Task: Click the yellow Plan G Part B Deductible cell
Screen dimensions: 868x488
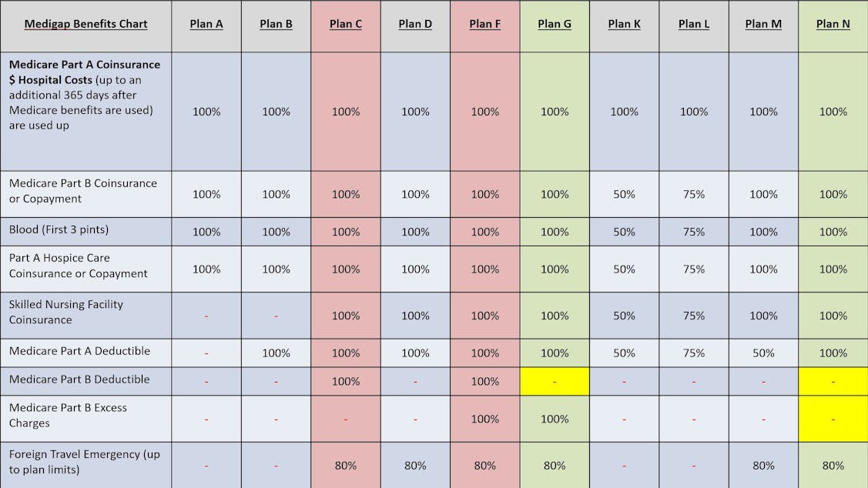Action: [555, 381]
